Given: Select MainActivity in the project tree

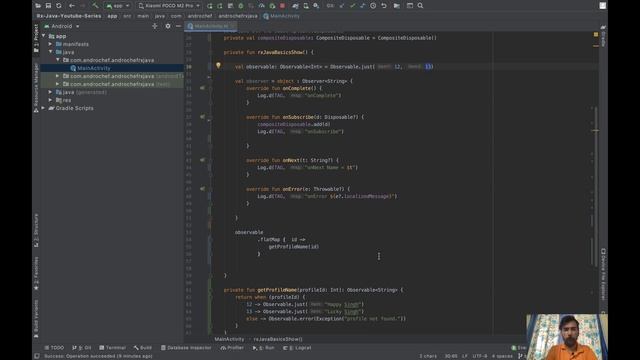Looking at the screenshot, I should 93,68.
